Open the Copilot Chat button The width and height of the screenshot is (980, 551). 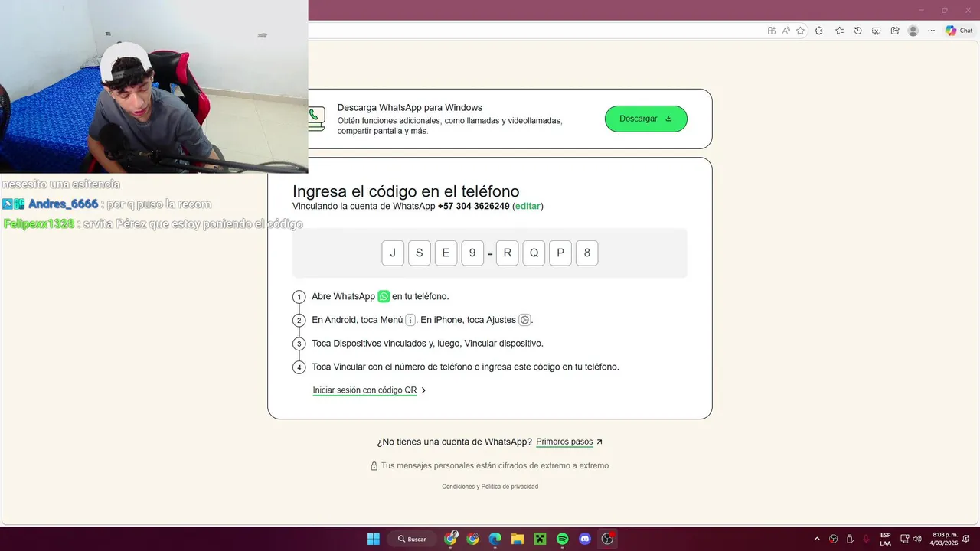click(x=959, y=31)
